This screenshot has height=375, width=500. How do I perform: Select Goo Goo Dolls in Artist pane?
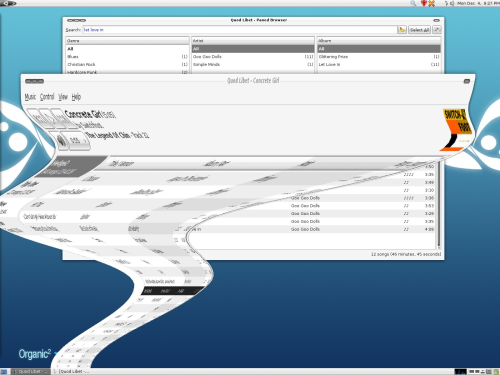(253, 57)
